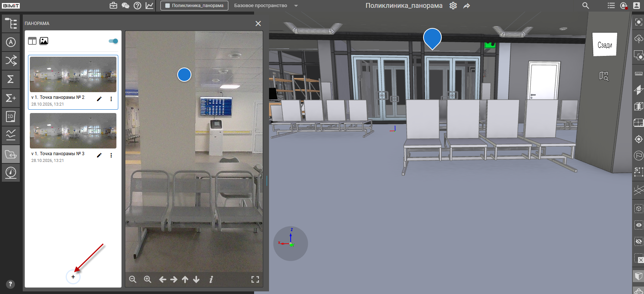Open the analytics graph icon in header
The image size is (644, 294).
[149, 6]
